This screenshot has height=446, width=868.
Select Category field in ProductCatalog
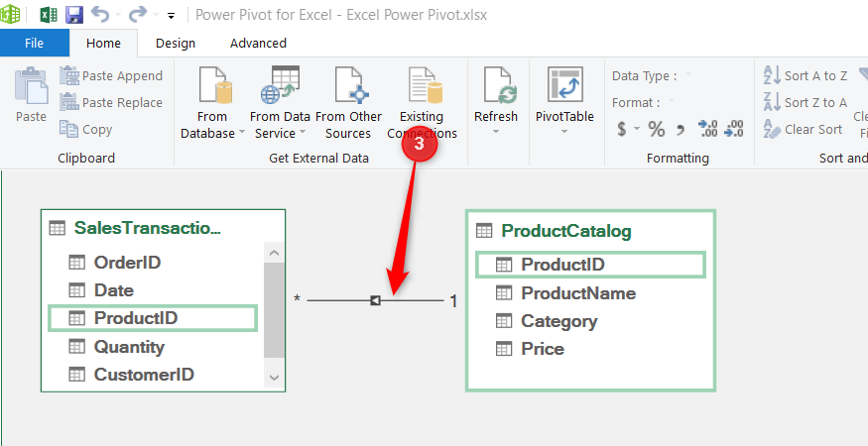590,321
